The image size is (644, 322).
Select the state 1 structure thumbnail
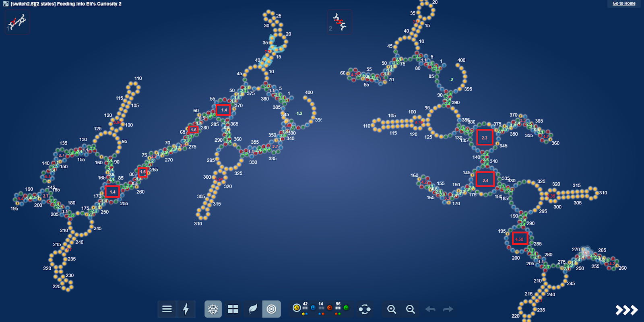coord(17,22)
